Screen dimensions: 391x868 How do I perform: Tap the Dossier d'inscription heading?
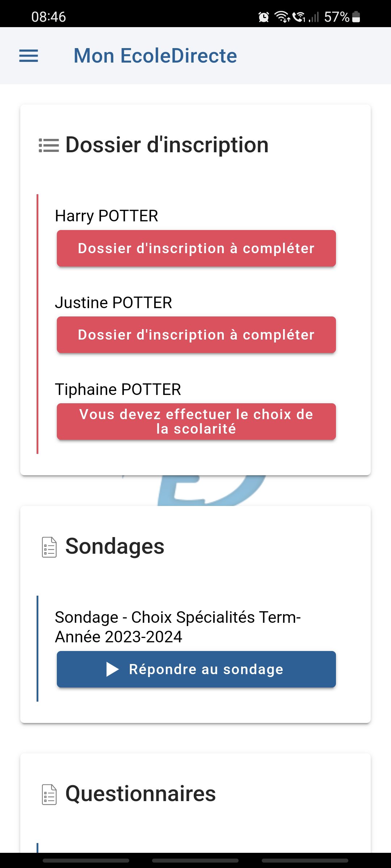coord(167,145)
